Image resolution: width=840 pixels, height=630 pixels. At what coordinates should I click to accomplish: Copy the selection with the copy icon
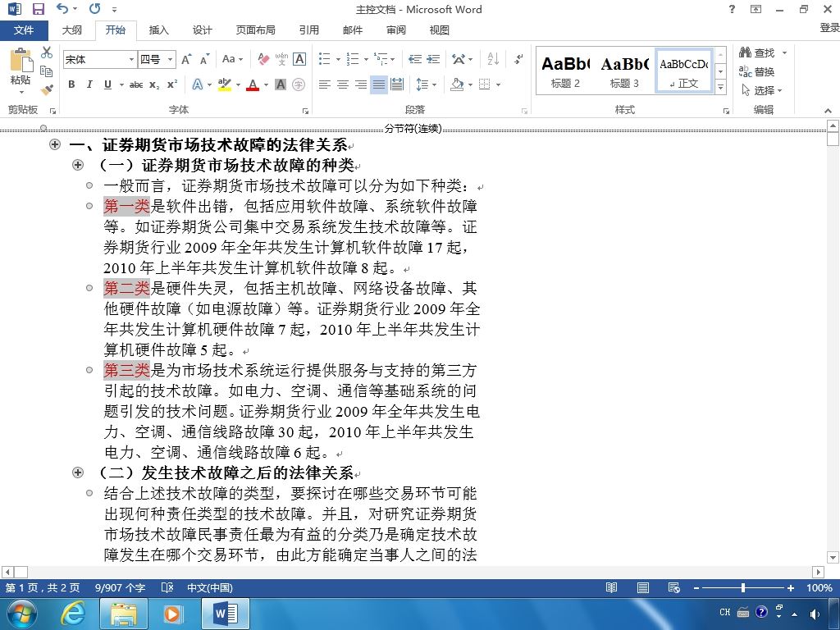point(47,71)
